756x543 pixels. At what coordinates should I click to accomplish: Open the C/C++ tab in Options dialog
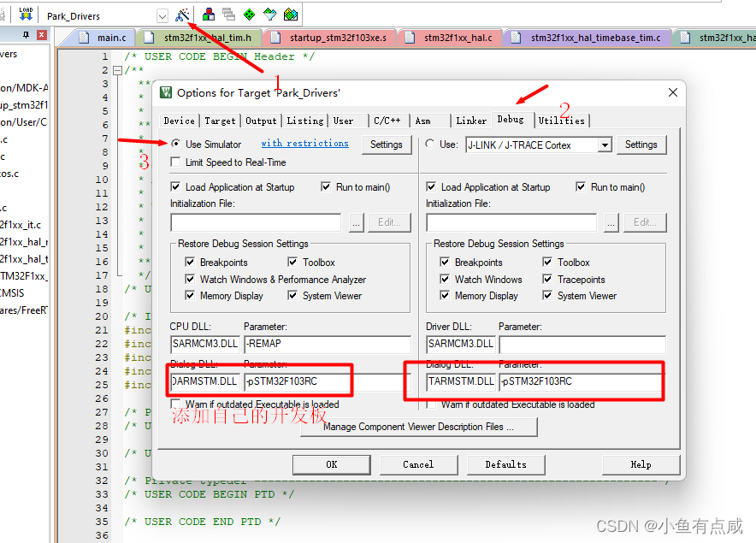[x=388, y=121]
